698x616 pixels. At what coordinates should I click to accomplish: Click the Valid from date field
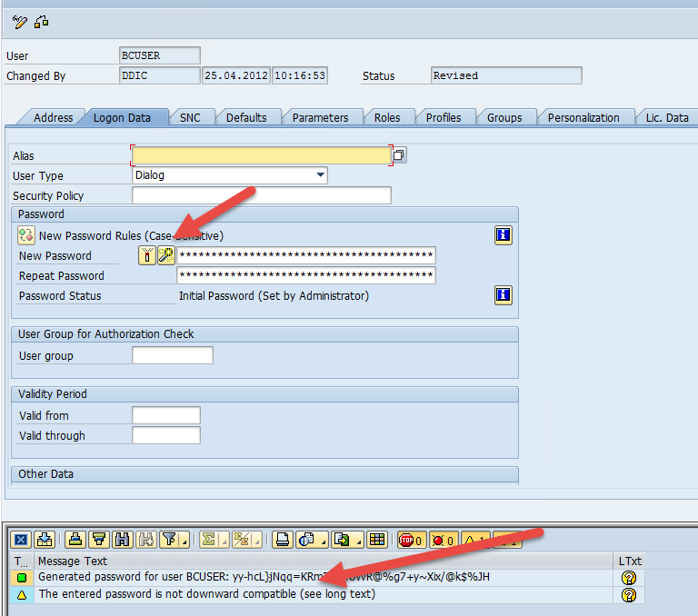165,415
